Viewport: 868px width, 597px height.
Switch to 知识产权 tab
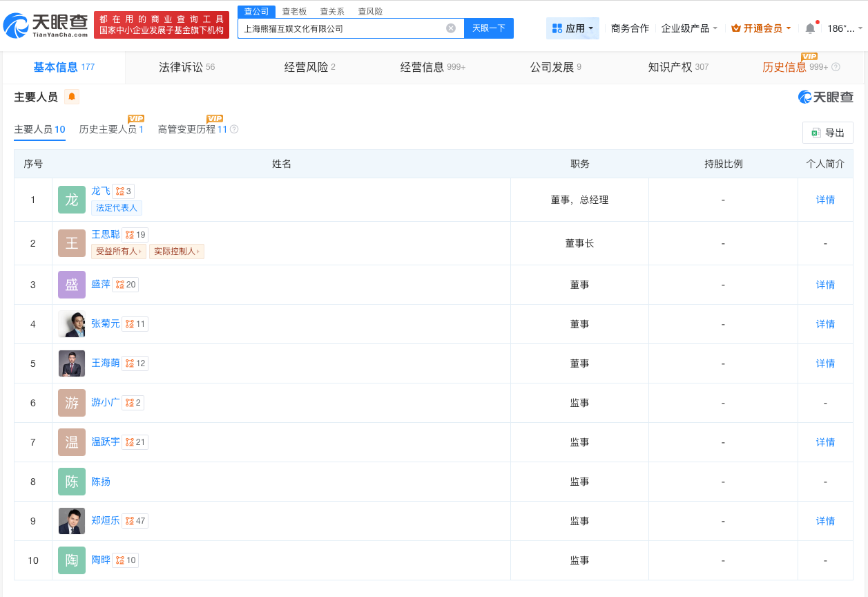click(x=678, y=67)
